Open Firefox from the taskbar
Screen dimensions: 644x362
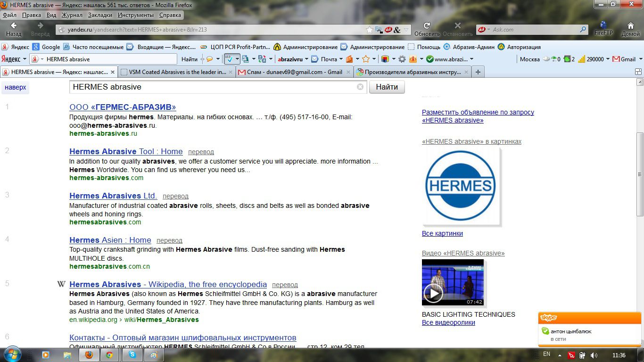(89, 355)
